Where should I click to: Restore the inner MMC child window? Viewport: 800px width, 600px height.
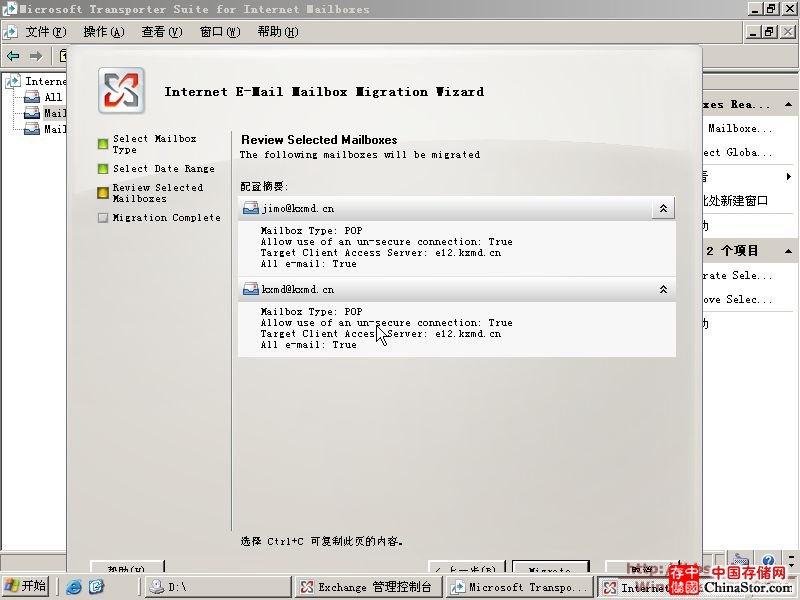tap(769, 32)
